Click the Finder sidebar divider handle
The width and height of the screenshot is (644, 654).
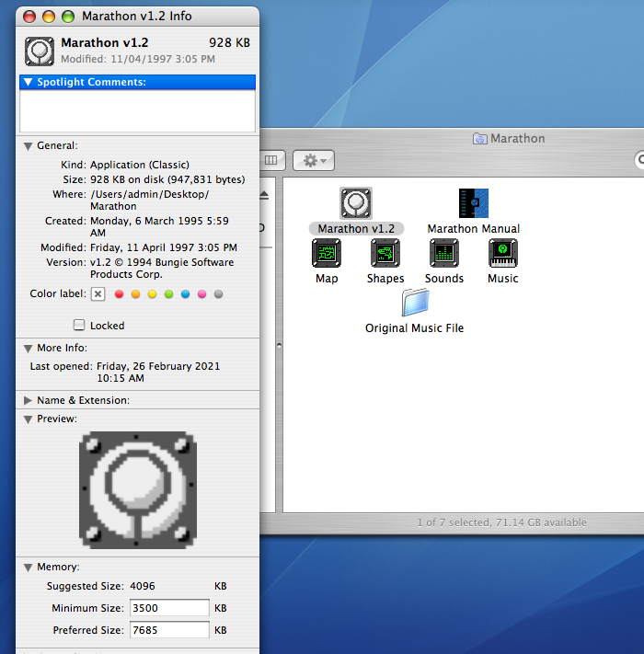pyautogui.click(x=279, y=345)
